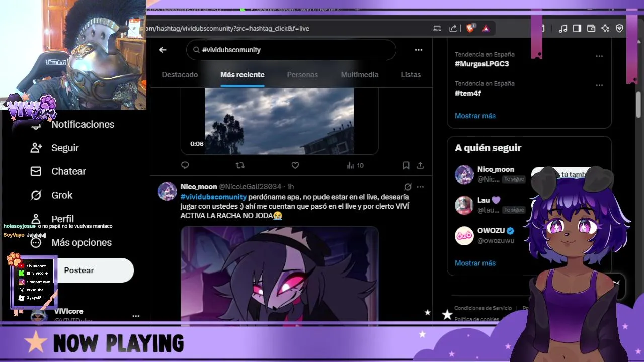This screenshot has height=362, width=644.
Task: View analytics showing 10 views
Action: pos(355,165)
